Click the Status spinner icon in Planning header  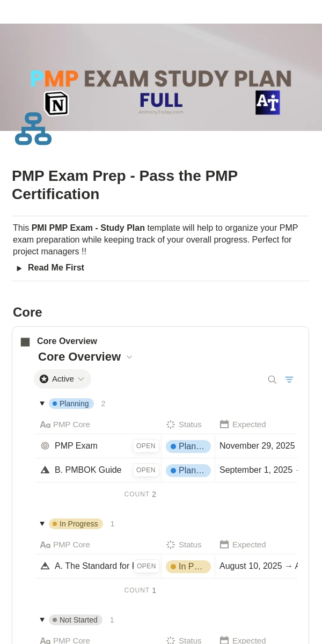171,424
